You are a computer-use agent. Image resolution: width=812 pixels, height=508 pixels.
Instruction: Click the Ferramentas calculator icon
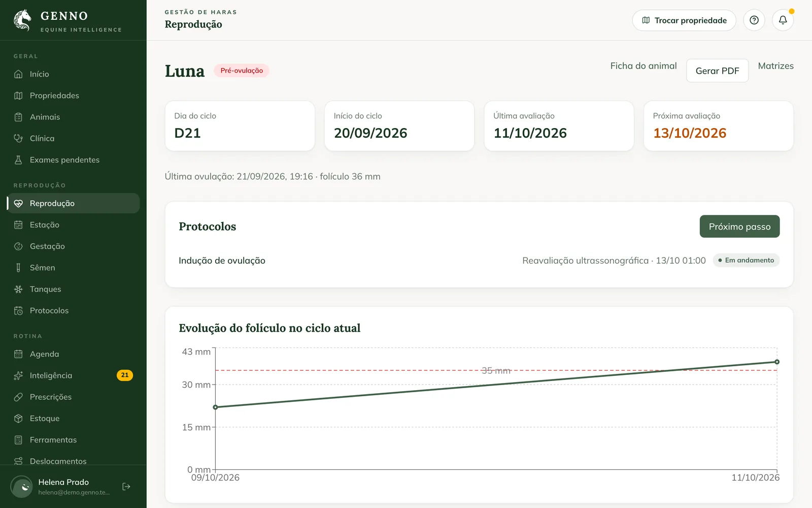tap(18, 440)
